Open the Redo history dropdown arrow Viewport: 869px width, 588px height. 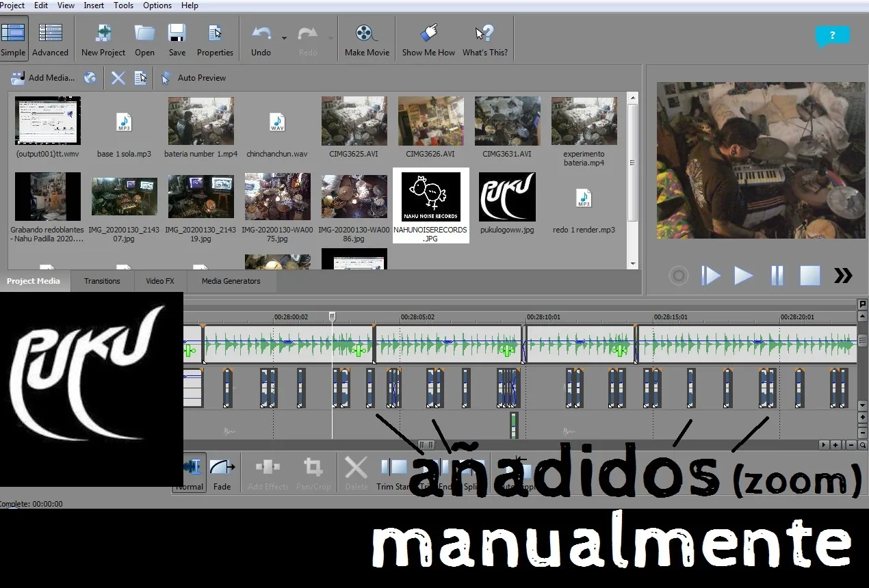(331, 38)
